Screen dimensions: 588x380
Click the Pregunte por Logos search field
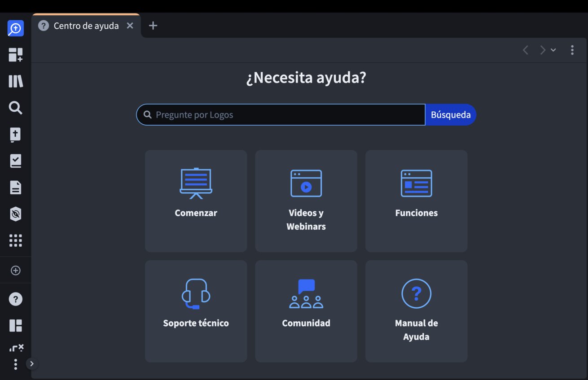tap(281, 115)
